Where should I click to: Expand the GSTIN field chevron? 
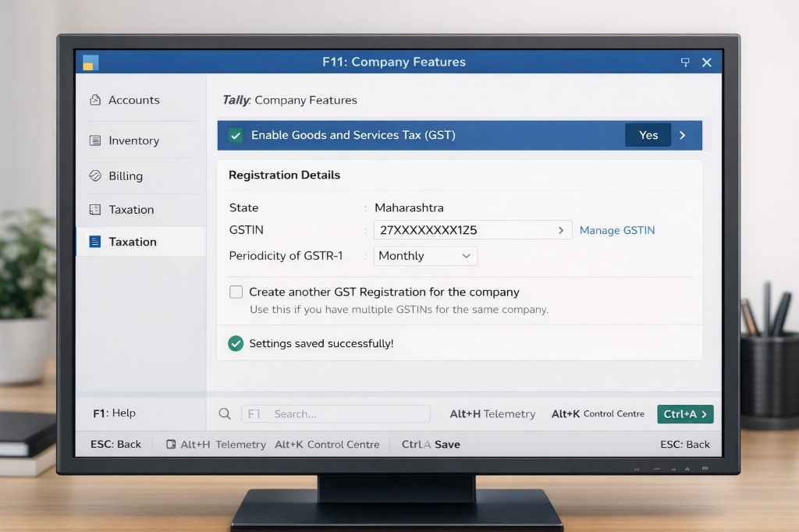(x=561, y=229)
